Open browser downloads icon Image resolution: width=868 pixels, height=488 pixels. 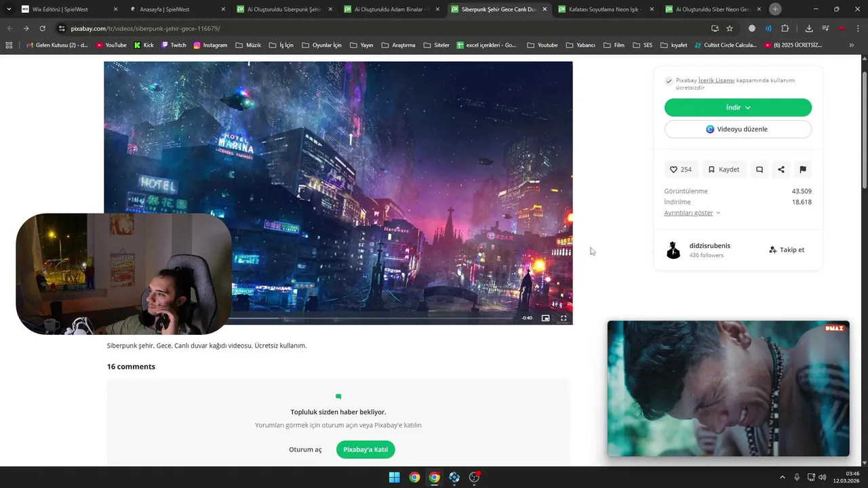(809, 28)
